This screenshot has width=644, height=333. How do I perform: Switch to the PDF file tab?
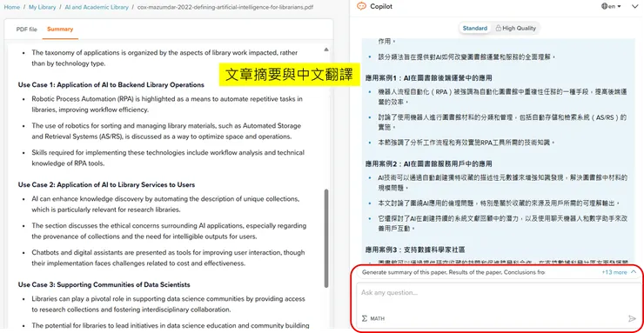pyautogui.click(x=27, y=29)
